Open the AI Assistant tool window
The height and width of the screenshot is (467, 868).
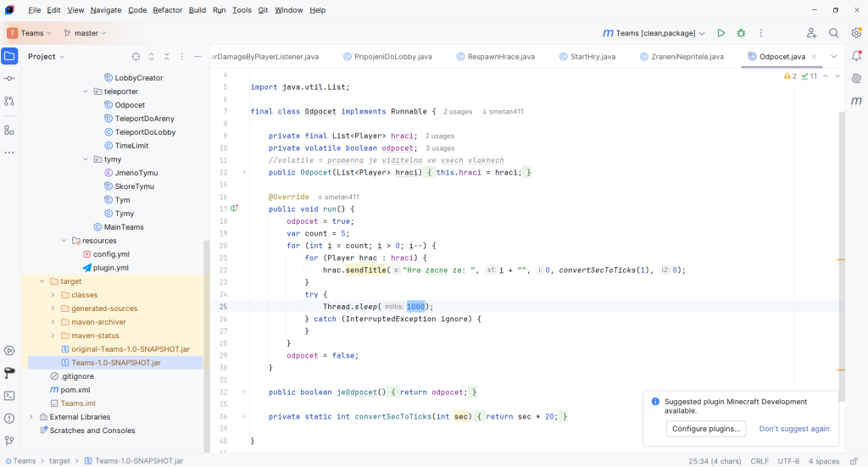point(856,79)
